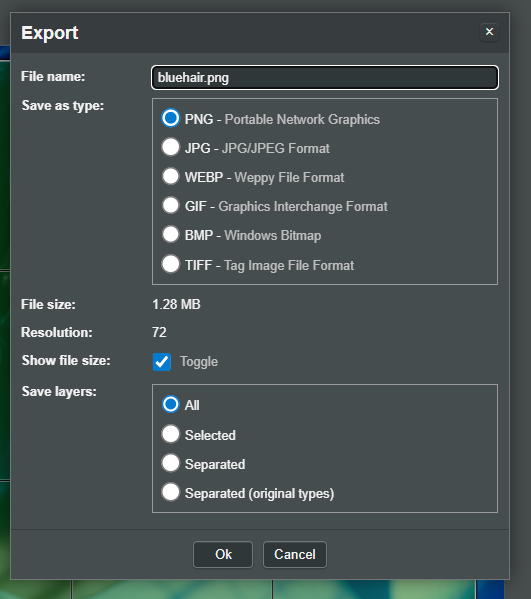The height and width of the screenshot is (599, 531).
Task: Select Separated (original types) option
Action: point(170,492)
